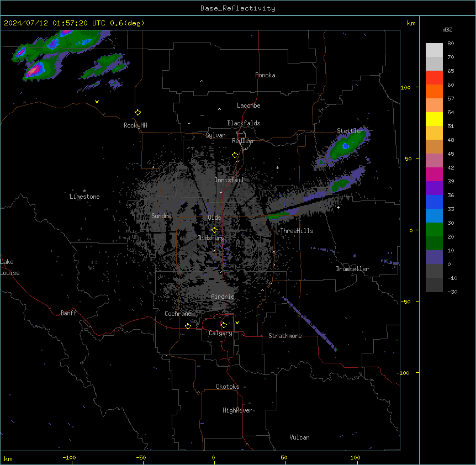Click the Stettler label
Viewport: 476px width, 465px height.
coord(350,131)
